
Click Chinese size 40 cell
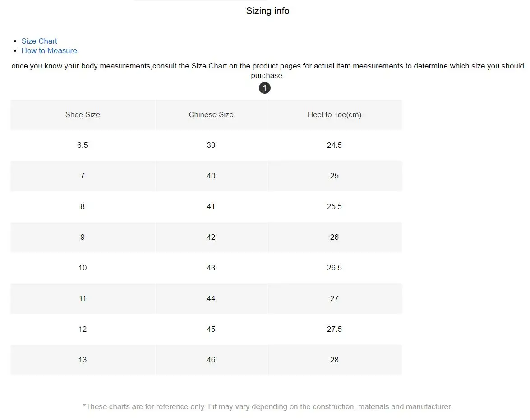point(211,176)
